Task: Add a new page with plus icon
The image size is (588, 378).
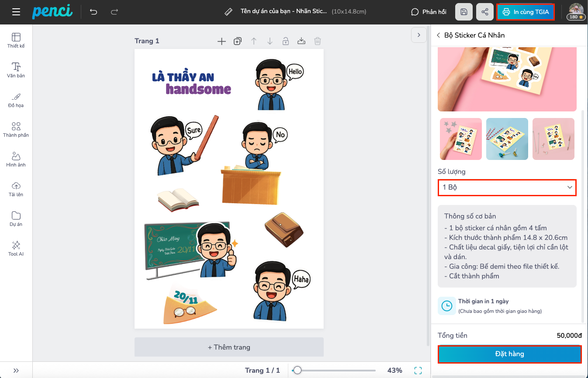Action: 221,41
